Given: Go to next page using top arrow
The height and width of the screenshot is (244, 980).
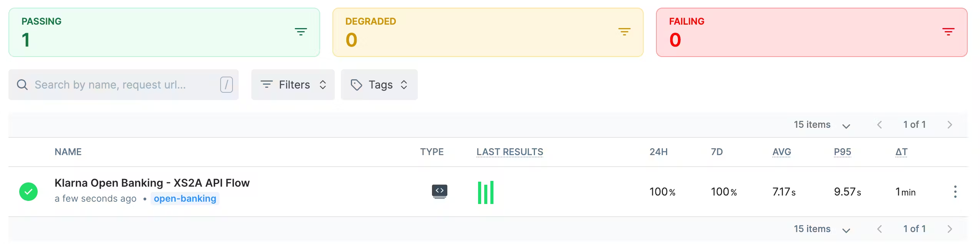Looking at the screenshot, I should 950,125.
